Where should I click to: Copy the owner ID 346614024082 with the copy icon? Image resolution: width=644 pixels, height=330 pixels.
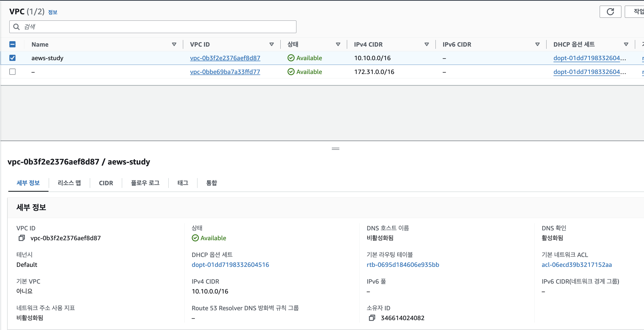(x=372, y=318)
